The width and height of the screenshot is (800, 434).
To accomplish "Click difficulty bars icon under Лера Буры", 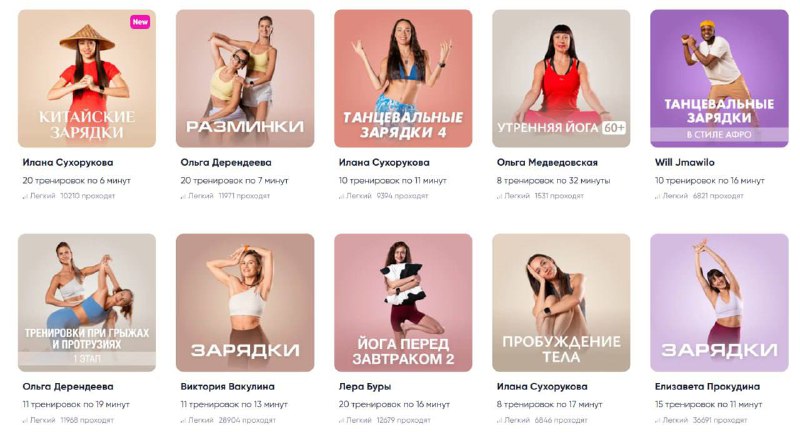I will pyautogui.click(x=341, y=421).
